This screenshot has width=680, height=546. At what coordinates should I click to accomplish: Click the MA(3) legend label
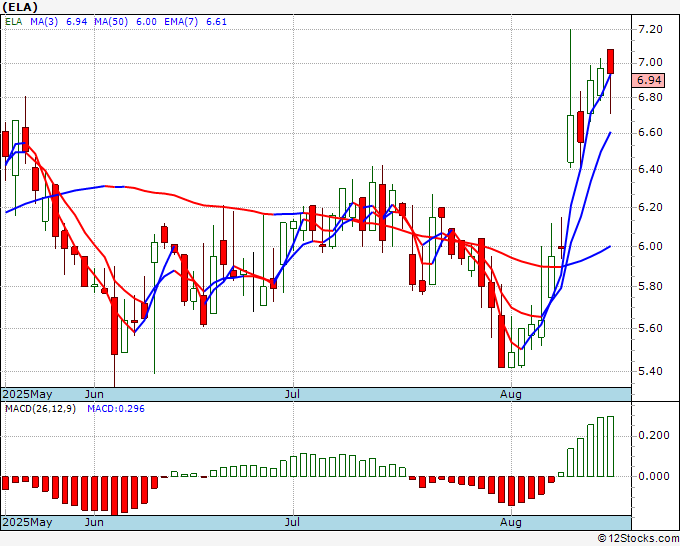(x=44, y=22)
